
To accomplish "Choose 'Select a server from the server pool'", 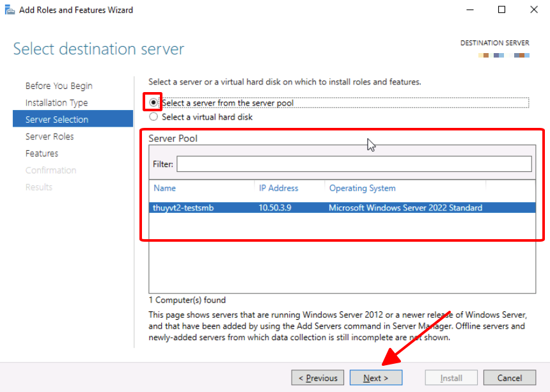I will [x=153, y=102].
